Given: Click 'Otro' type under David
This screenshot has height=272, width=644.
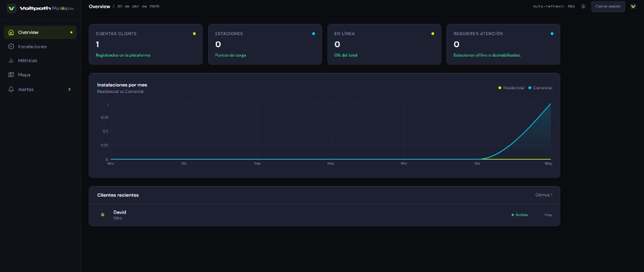Looking at the screenshot, I should coord(118,218).
